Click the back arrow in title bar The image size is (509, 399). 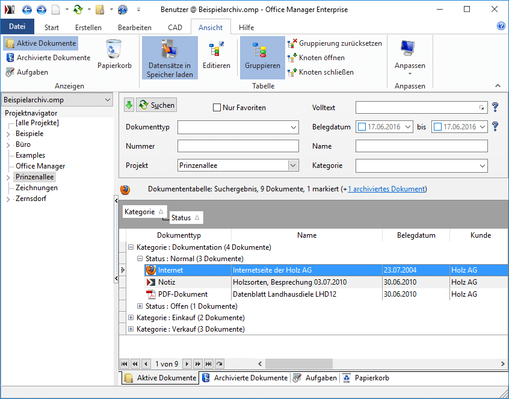[x=27, y=10]
